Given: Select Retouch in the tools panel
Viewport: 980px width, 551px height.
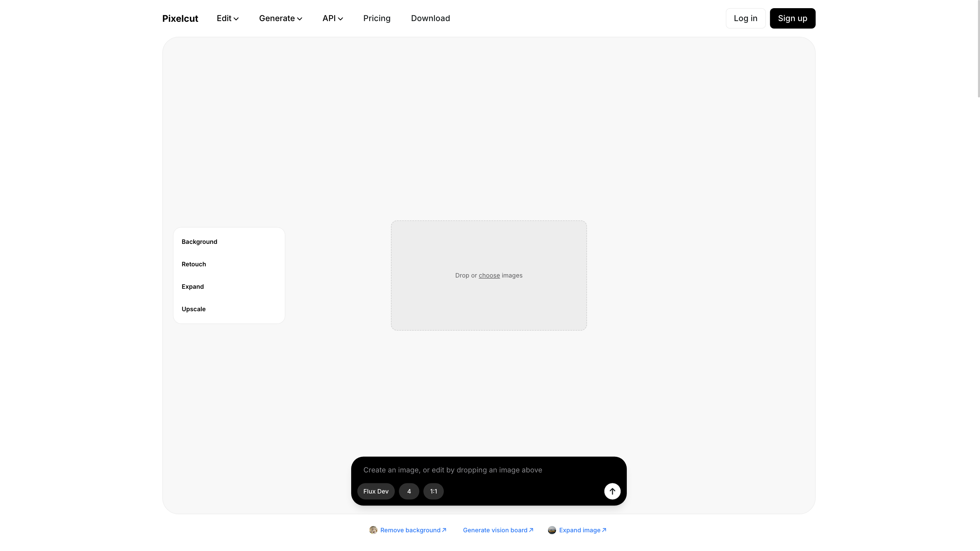Looking at the screenshot, I should click(x=194, y=264).
